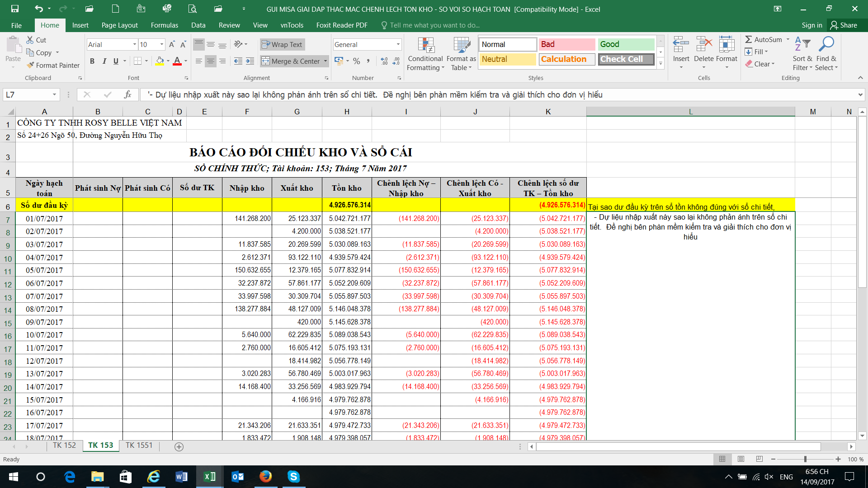Open the font size dropdown showing 10
This screenshot has width=868, height=488.
(x=161, y=44)
